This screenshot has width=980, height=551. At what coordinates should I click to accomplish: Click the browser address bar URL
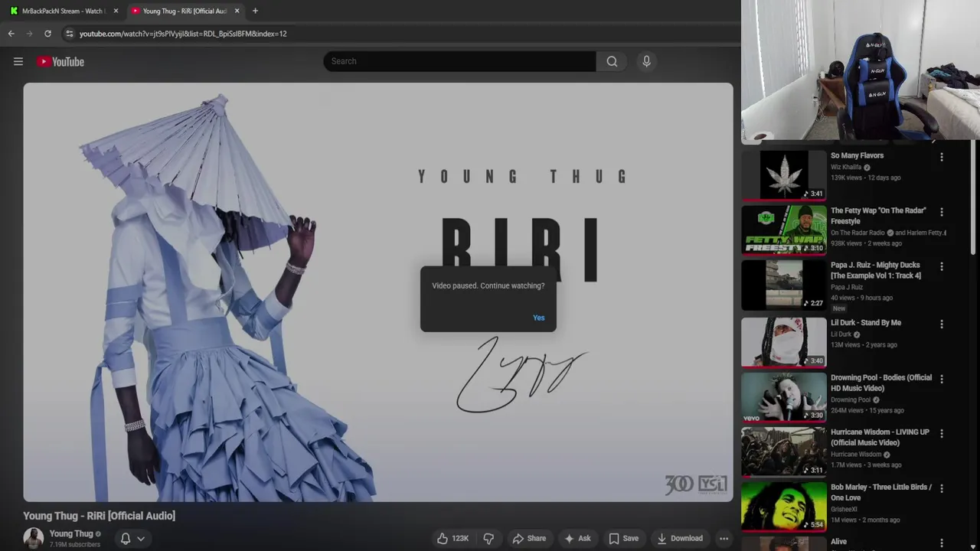coord(183,34)
